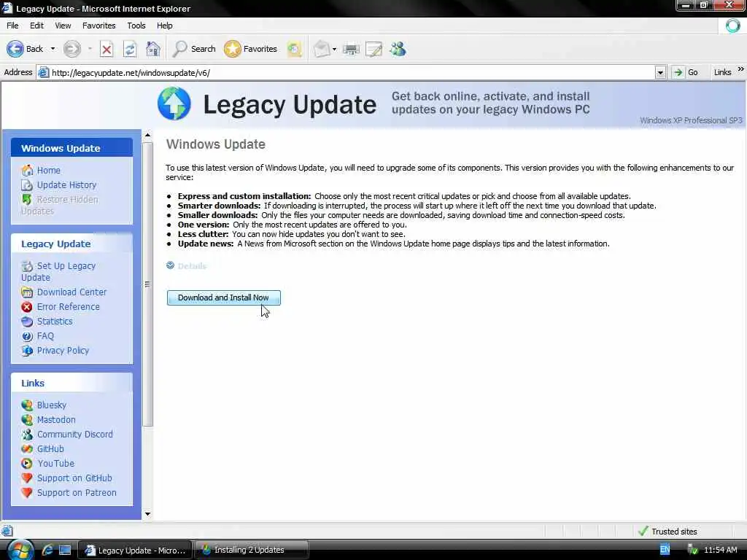
Task: Click the Stop (red X) toolbar icon
Action: [x=107, y=49]
